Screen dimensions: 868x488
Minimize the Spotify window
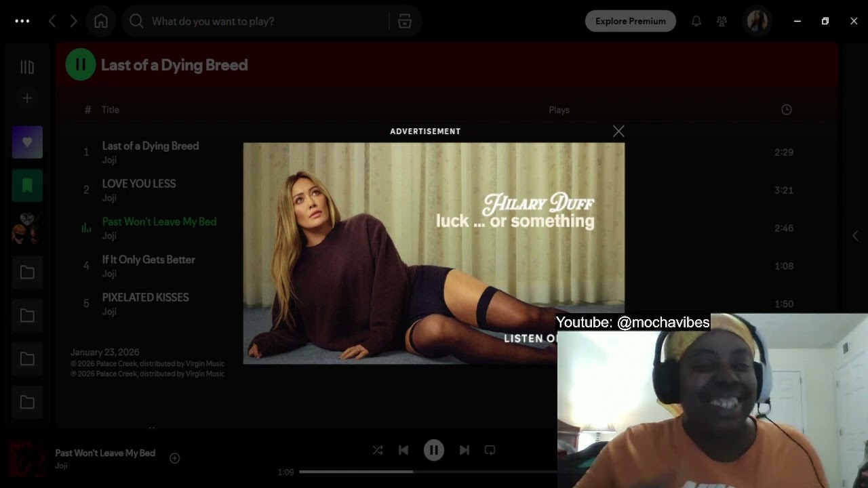pyautogui.click(x=797, y=21)
